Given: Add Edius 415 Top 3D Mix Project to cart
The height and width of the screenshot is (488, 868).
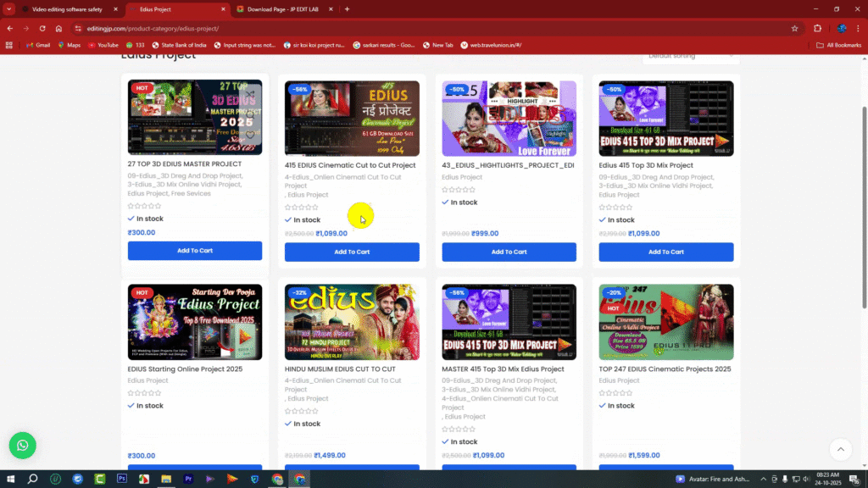Looking at the screenshot, I should [665, 252].
